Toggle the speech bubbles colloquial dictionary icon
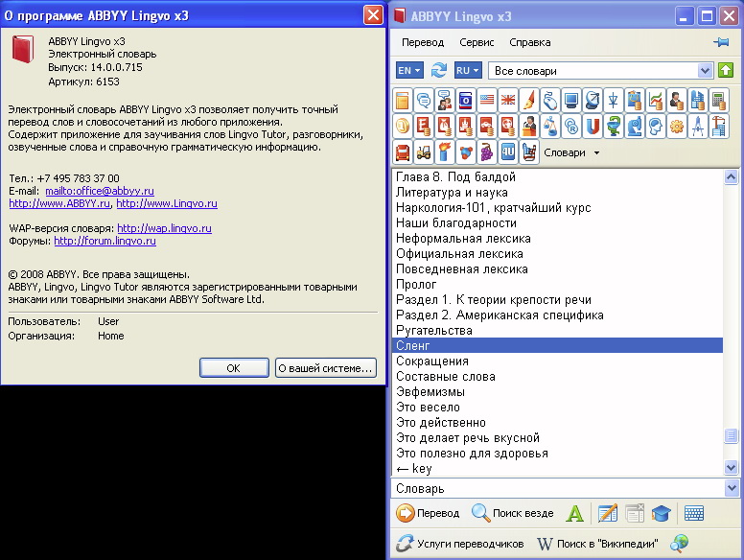Image resolution: width=744 pixels, height=560 pixels. (423, 100)
